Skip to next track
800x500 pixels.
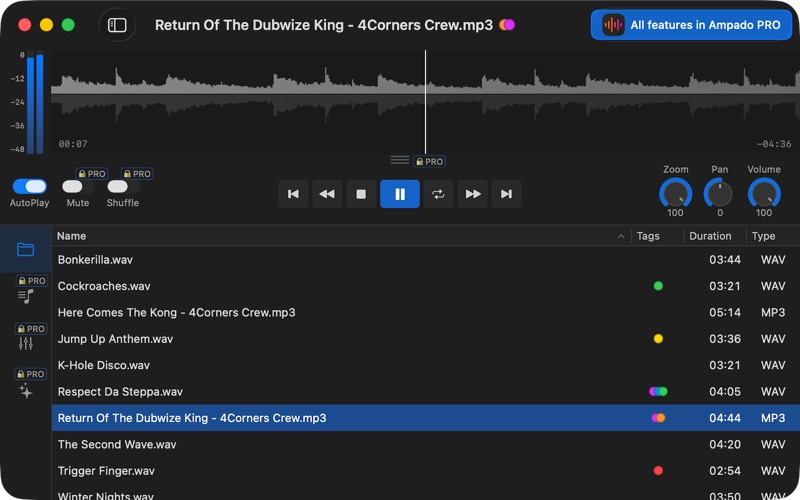506,194
